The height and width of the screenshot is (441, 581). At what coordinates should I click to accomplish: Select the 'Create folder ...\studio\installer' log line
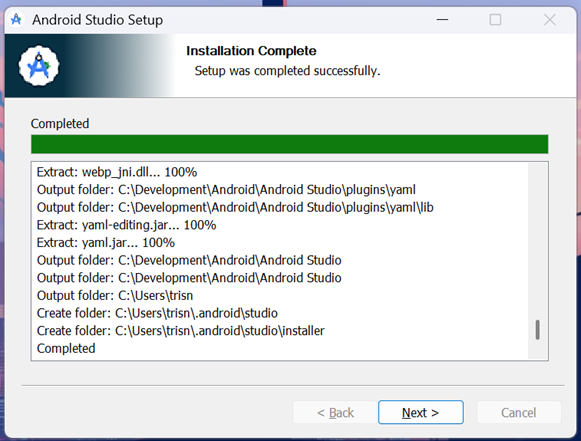[180, 331]
